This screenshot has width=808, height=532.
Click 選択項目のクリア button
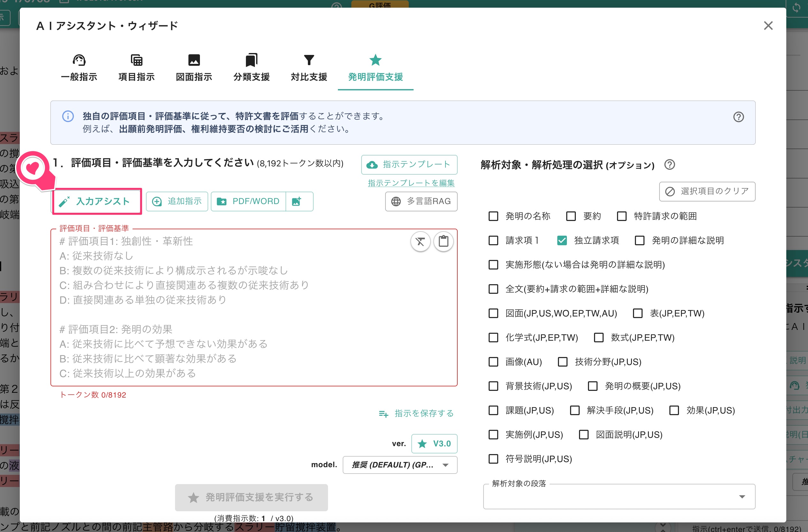pyautogui.click(x=707, y=192)
